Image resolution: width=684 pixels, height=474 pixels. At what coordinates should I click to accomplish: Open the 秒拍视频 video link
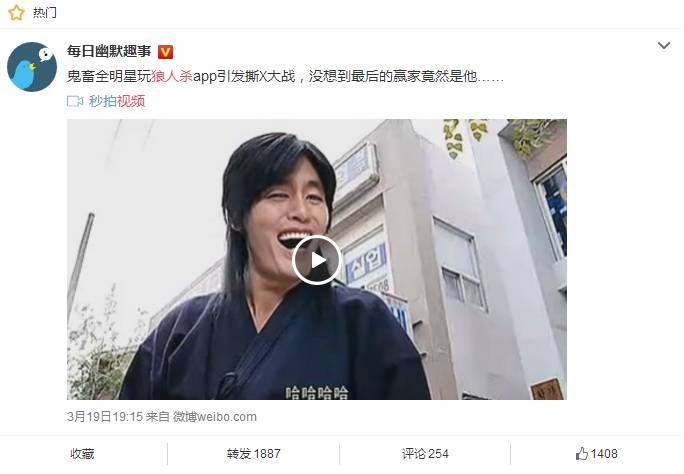coord(116,101)
